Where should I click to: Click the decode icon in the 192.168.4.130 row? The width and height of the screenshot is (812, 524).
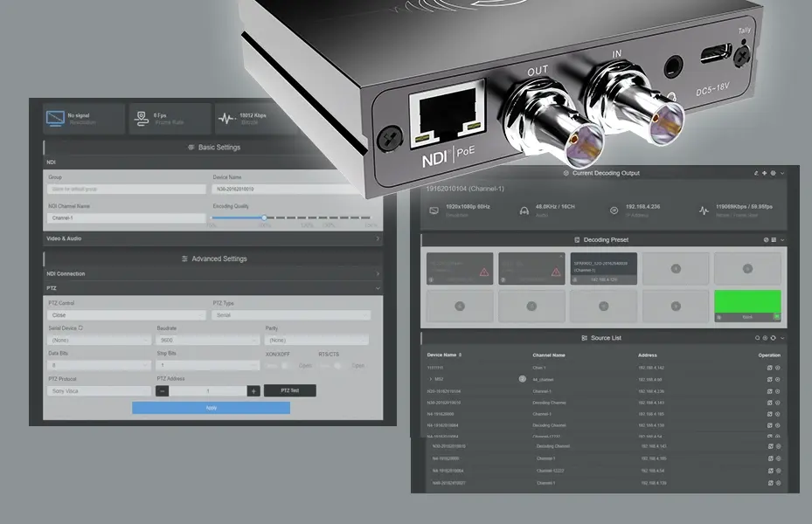click(769, 425)
